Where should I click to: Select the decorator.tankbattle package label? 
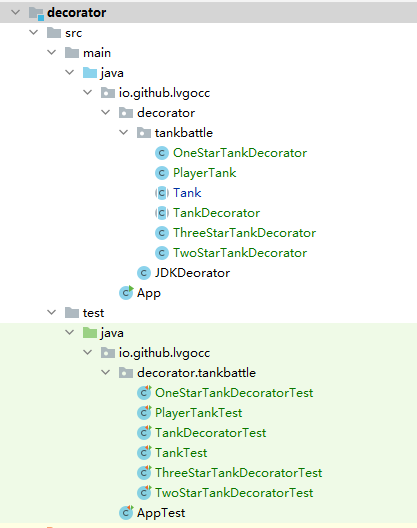196,373
